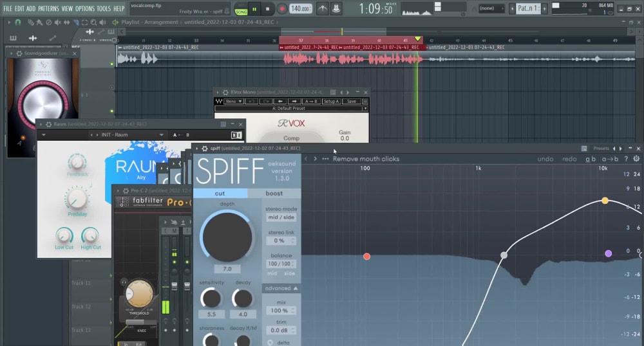Select the playlist pencil draw tool
The width and height of the screenshot is (644, 346).
tap(31, 23)
